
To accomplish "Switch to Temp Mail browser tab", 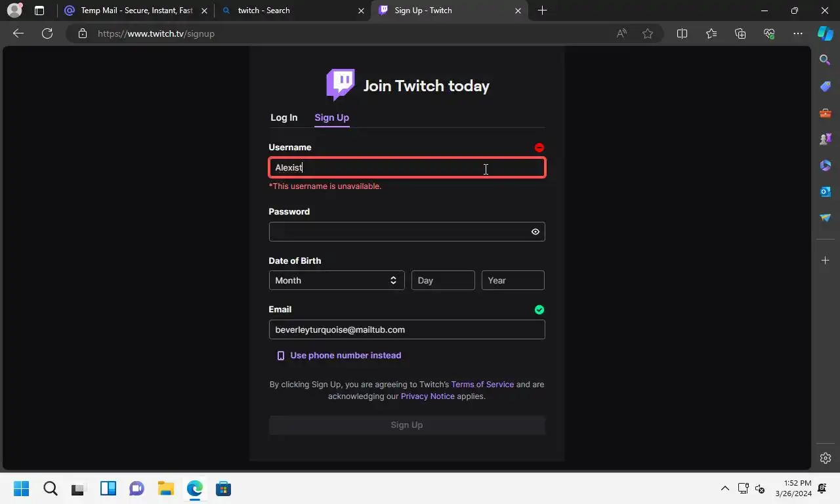I will click(x=136, y=10).
